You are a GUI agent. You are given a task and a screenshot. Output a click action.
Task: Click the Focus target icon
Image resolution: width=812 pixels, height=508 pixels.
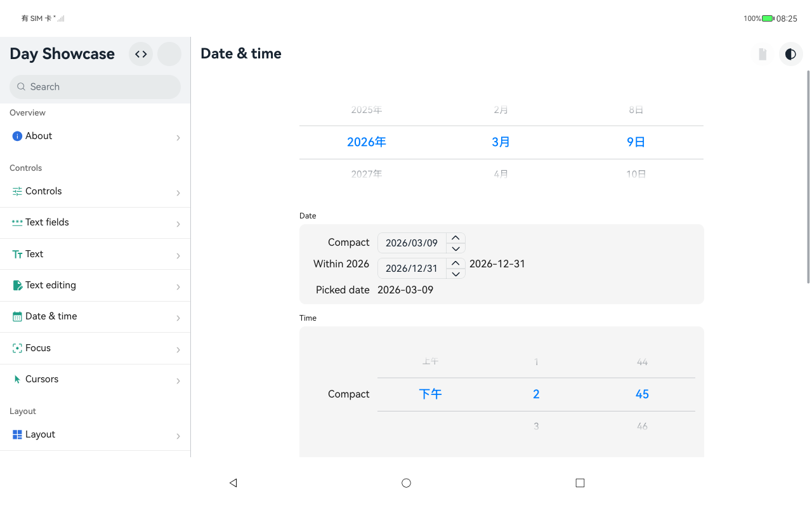(x=17, y=348)
